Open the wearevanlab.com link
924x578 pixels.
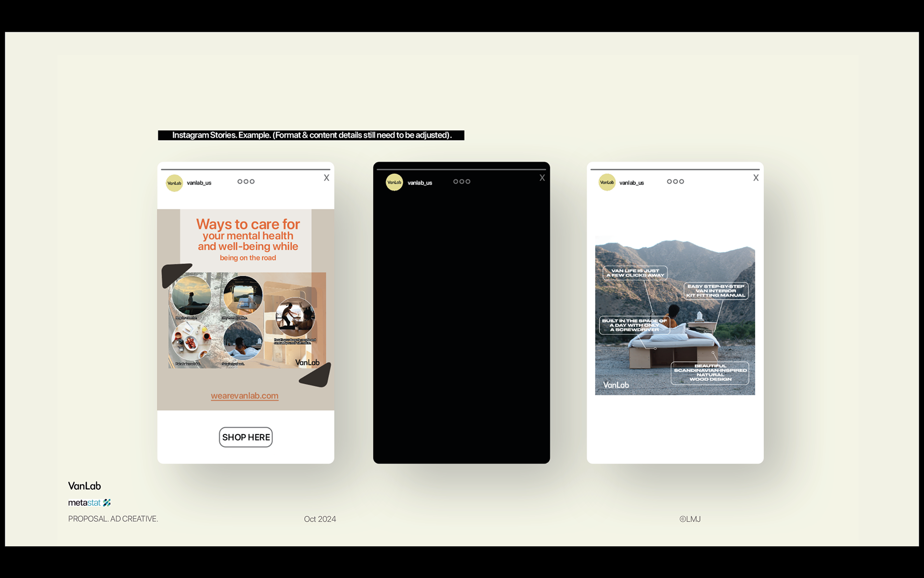[244, 396]
